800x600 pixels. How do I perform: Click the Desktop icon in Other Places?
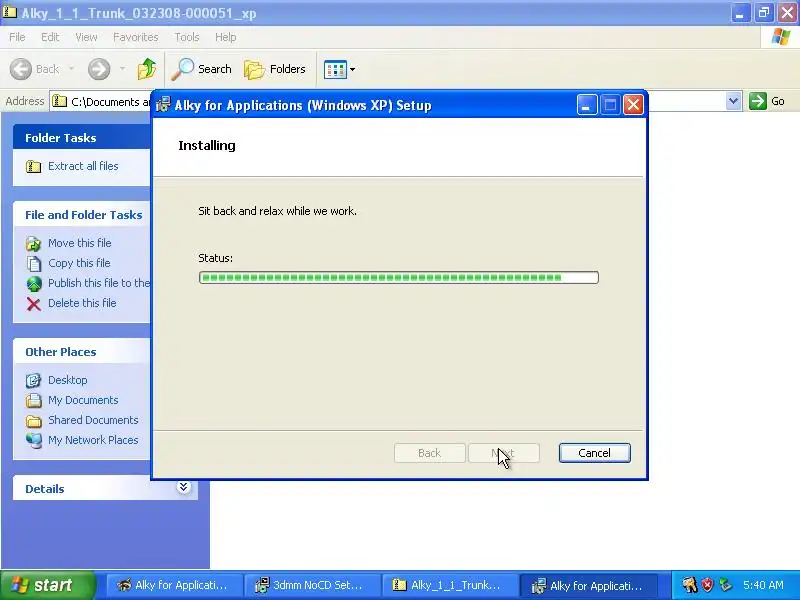(34, 381)
